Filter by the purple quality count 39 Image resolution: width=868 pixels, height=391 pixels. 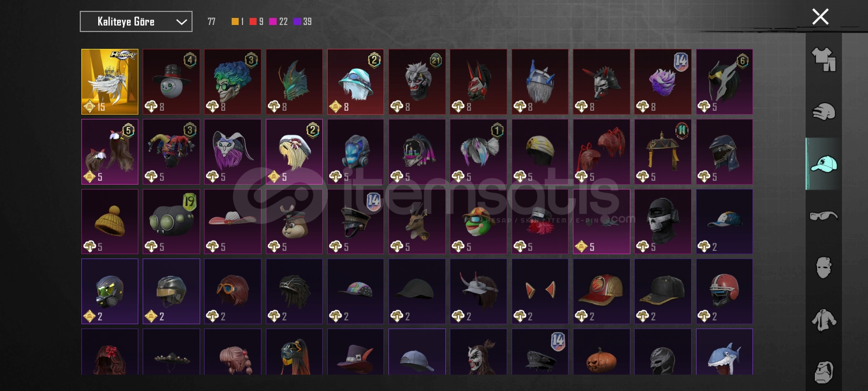pyautogui.click(x=303, y=22)
